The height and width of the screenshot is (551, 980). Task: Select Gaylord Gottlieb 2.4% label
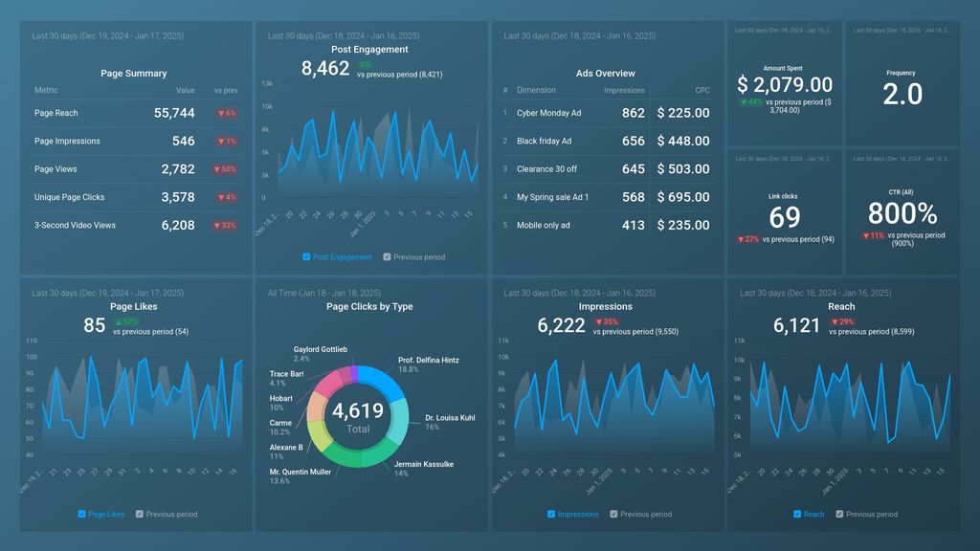[x=320, y=354]
